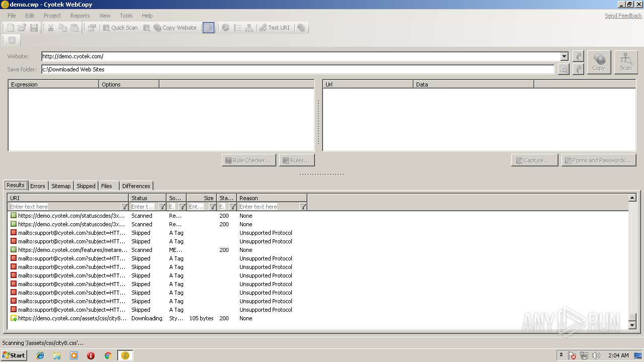The image size is (644, 362).
Task: Open the Reports menu
Action: [x=80, y=16]
